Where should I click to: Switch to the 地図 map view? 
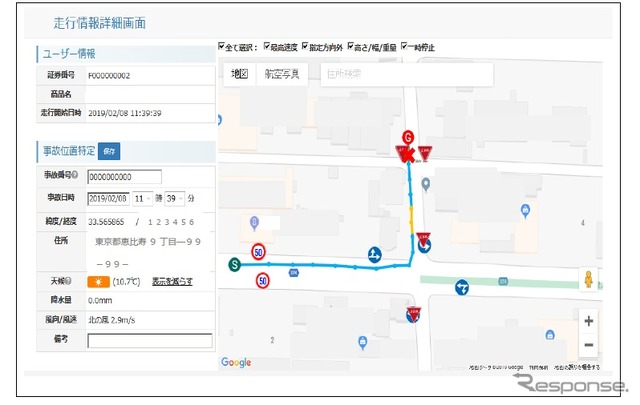point(240,74)
